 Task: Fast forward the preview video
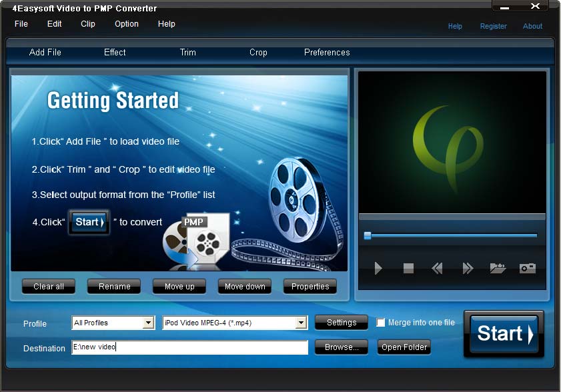point(466,268)
